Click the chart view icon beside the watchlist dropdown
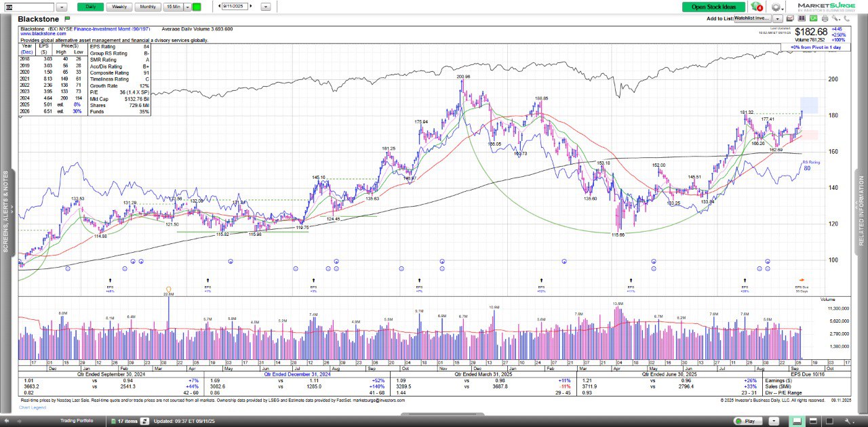868x427 pixels. point(791,19)
